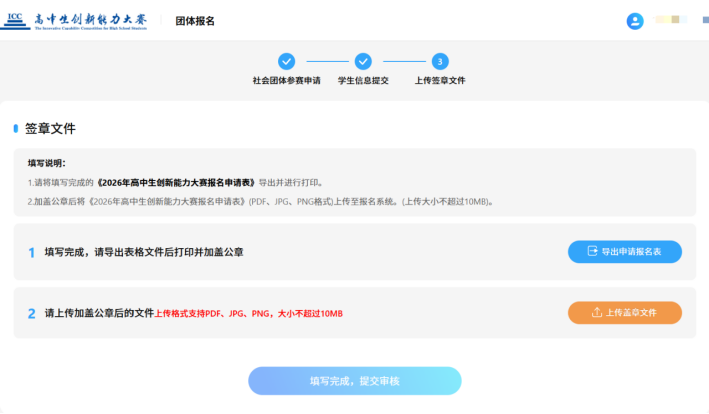This screenshot has height=414, width=709.
Task: Click the first completed step checkmark circle
Action: [x=286, y=61]
